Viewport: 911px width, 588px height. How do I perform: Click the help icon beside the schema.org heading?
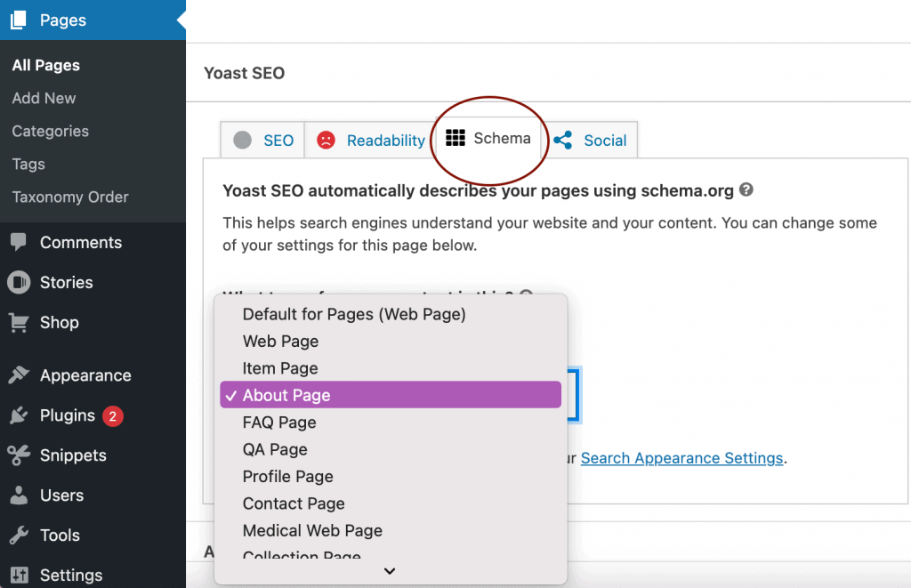pyautogui.click(x=746, y=189)
